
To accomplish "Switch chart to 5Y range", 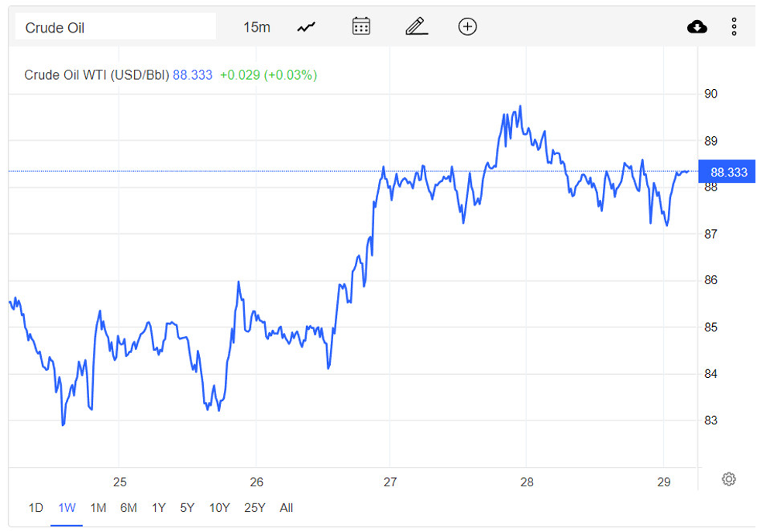I will click(x=187, y=508).
